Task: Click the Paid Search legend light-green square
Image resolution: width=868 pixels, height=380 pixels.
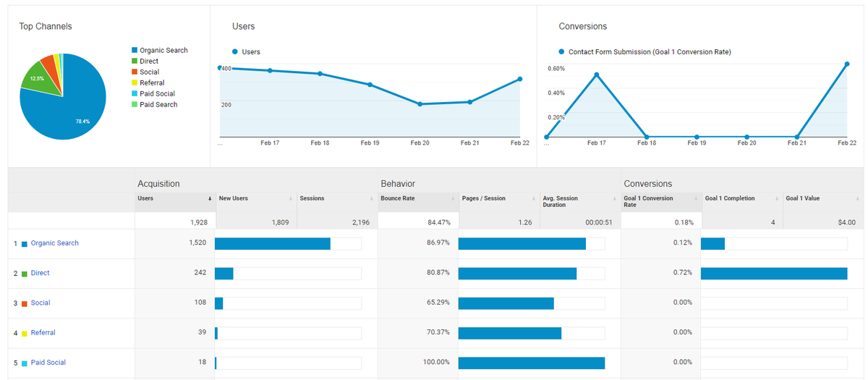Action: [135, 104]
